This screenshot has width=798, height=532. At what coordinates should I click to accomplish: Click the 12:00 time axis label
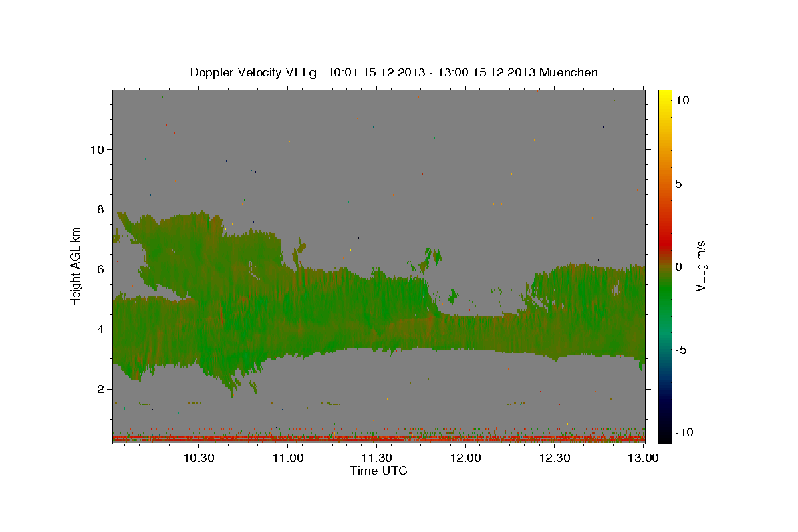coord(465,458)
